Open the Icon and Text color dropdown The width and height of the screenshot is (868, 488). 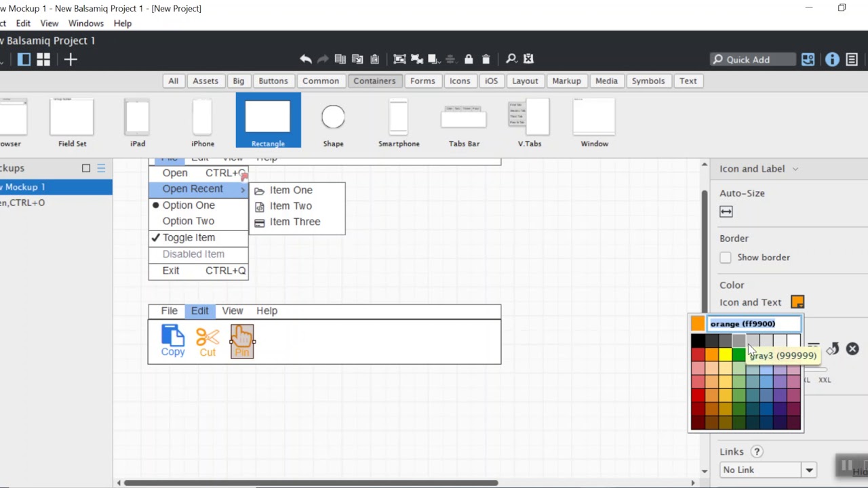(797, 302)
